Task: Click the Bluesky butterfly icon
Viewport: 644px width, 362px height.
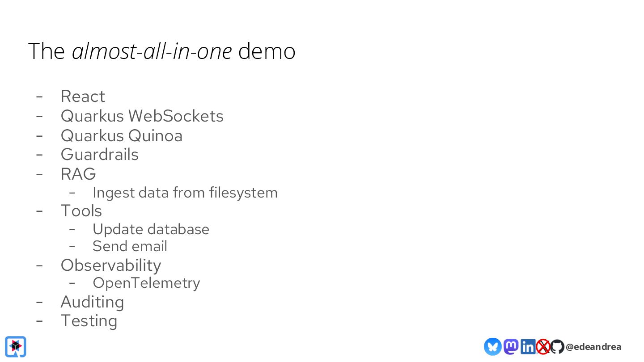Action: (492, 346)
